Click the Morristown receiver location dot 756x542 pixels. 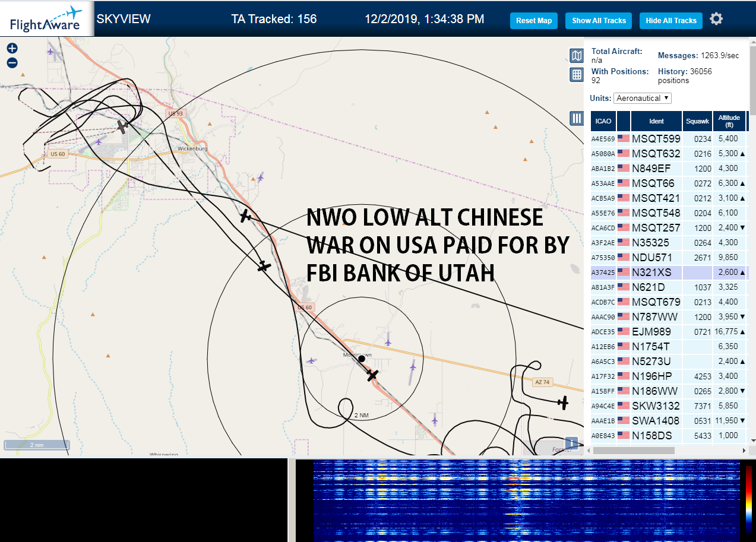362,359
